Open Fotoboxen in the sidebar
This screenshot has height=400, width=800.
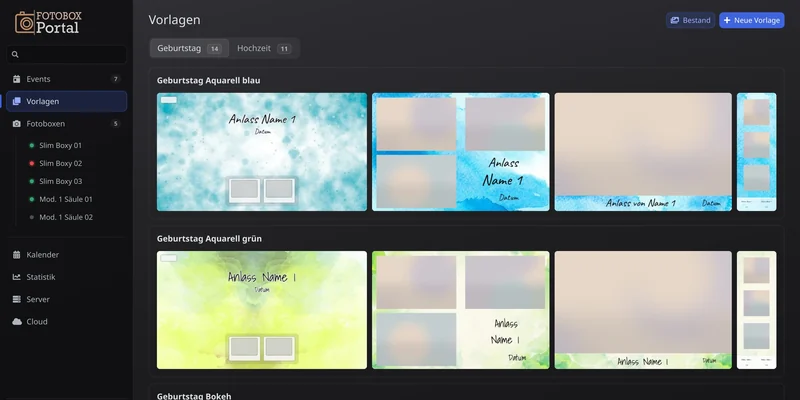(x=66, y=123)
